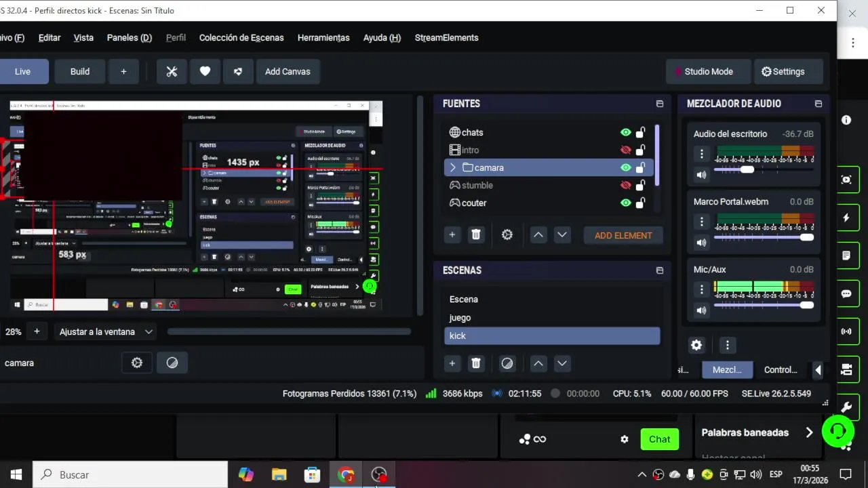Lock the camara source

[640, 167]
